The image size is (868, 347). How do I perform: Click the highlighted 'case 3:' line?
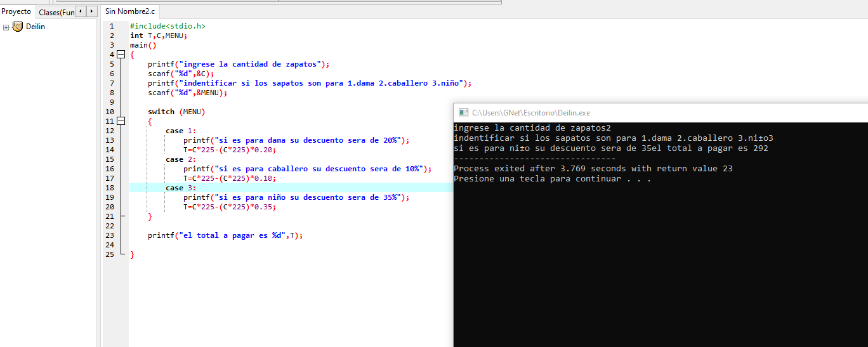pos(181,188)
